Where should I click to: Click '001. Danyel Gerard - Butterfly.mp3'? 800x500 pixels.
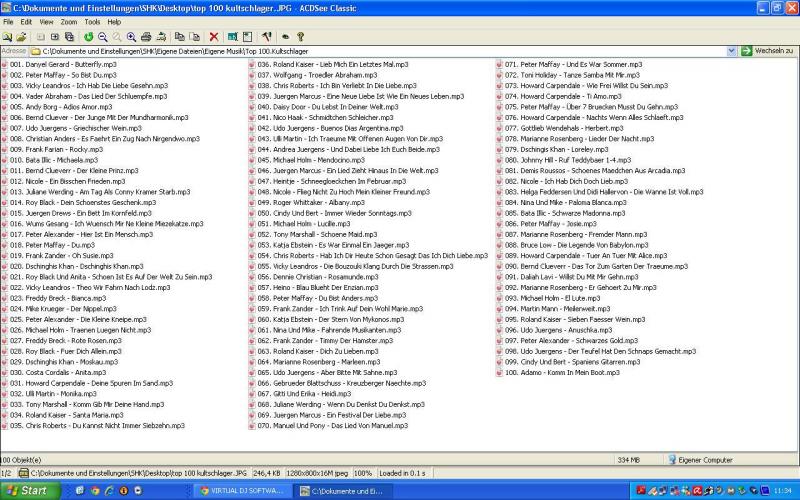tap(63, 64)
